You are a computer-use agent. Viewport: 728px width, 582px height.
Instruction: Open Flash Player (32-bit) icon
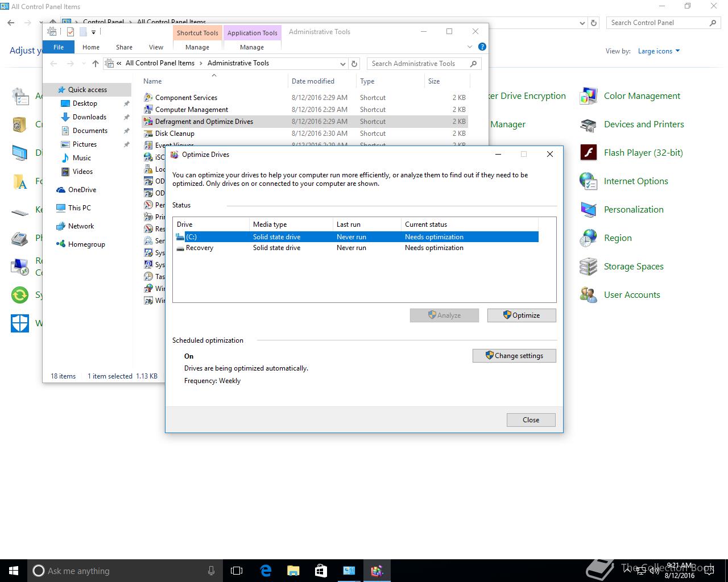click(x=588, y=153)
